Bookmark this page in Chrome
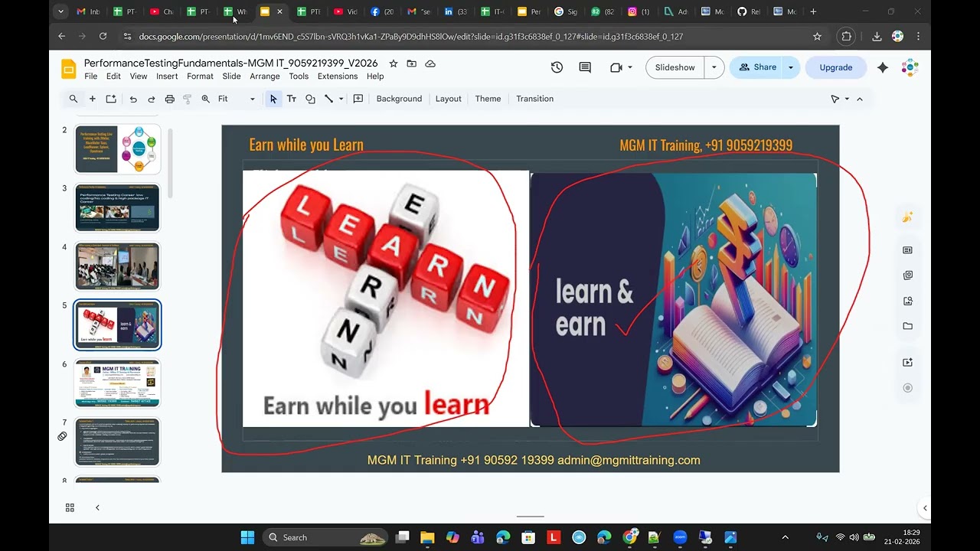The height and width of the screenshot is (551, 980). pyautogui.click(x=817, y=36)
